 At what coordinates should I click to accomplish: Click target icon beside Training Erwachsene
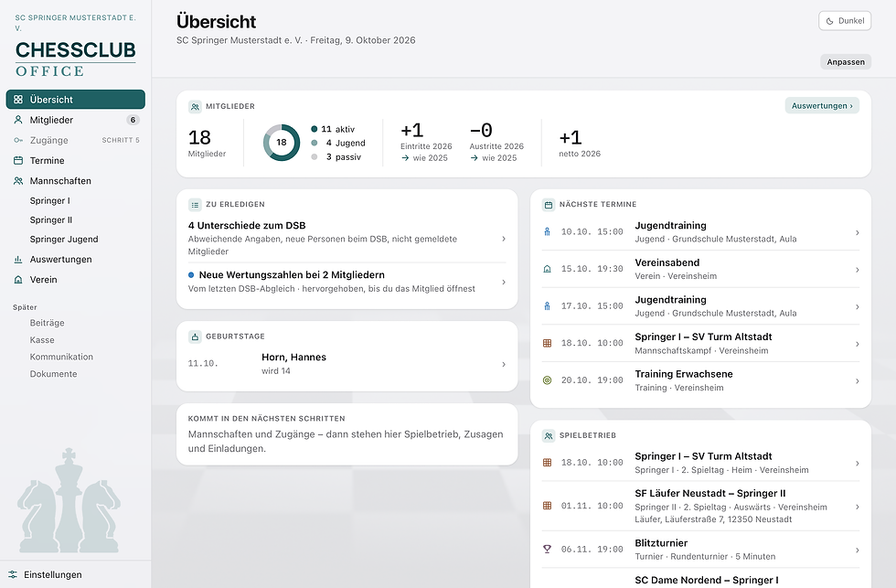[547, 380]
